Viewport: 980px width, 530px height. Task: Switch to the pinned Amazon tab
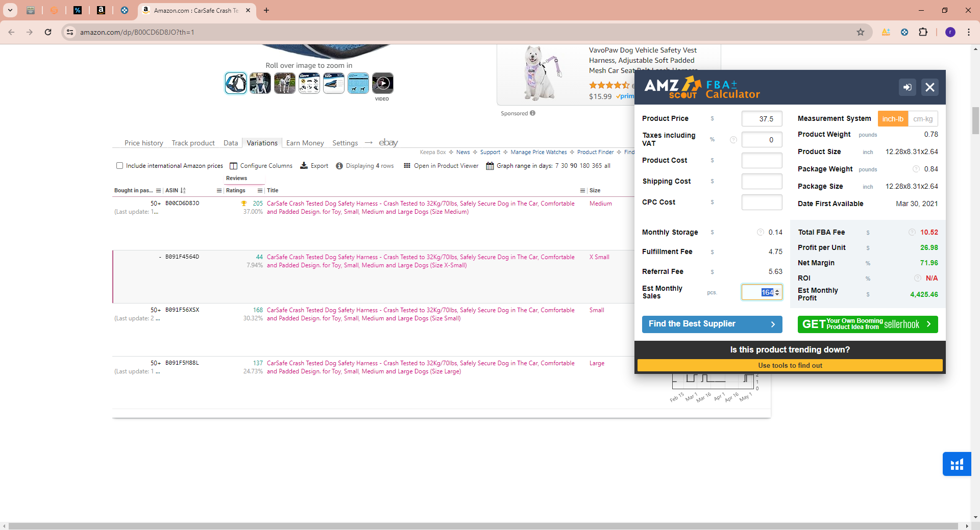pos(101,10)
